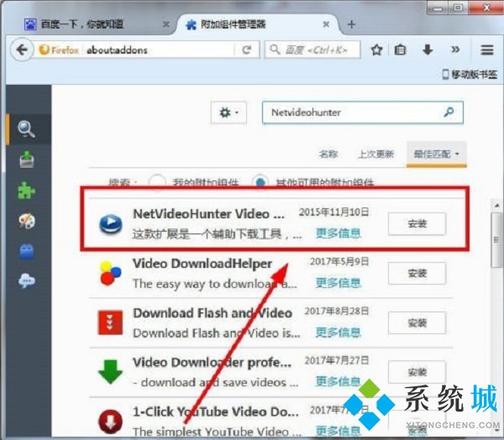Select the Download Flash and Video title
504x440 pixels.
(213, 313)
